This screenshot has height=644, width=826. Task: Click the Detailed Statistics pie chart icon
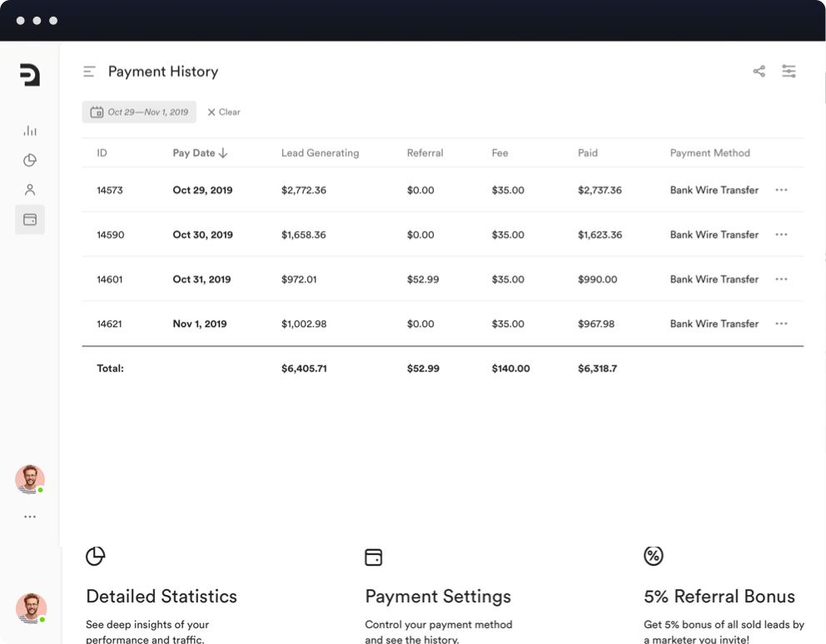(x=96, y=557)
